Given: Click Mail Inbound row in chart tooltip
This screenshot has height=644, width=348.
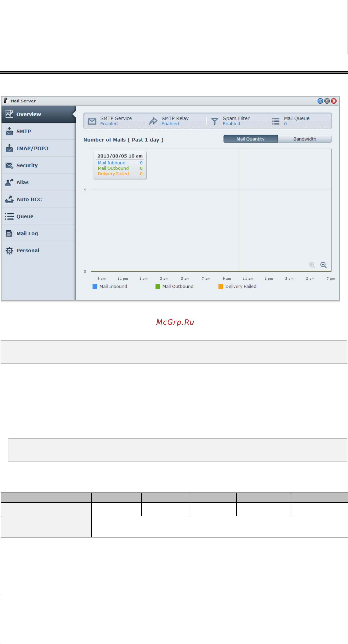Looking at the screenshot, I should (120, 163).
